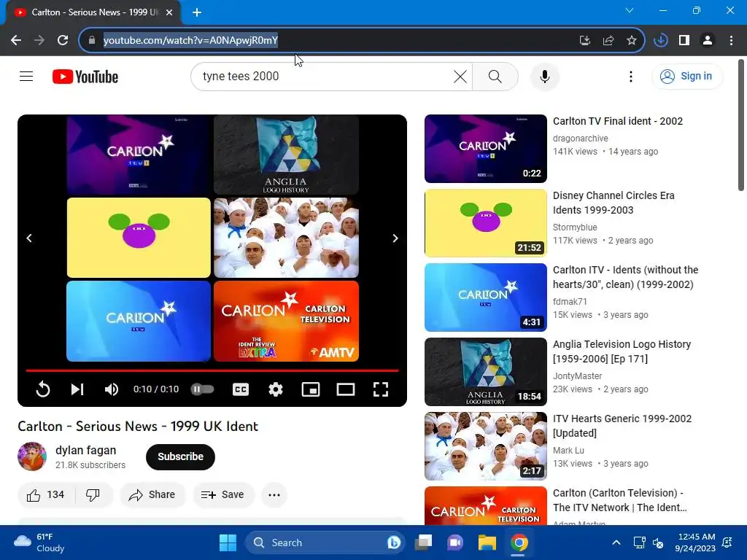Show hidden system tray icons
This screenshot has height=560, width=747.
(x=616, y=542)
